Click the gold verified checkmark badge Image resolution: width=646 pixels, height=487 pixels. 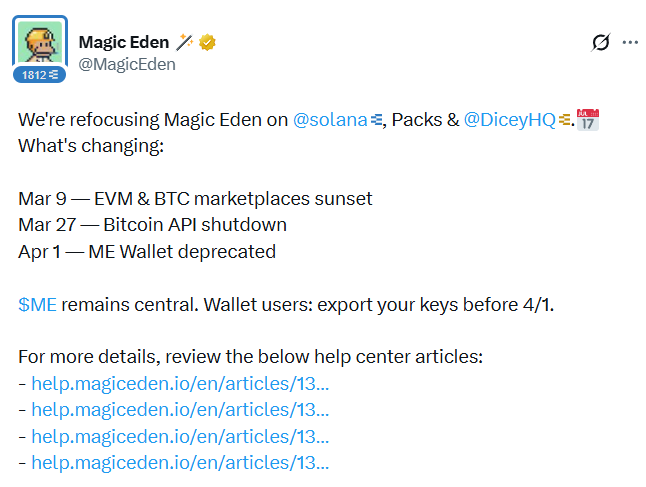coord(209,42)
